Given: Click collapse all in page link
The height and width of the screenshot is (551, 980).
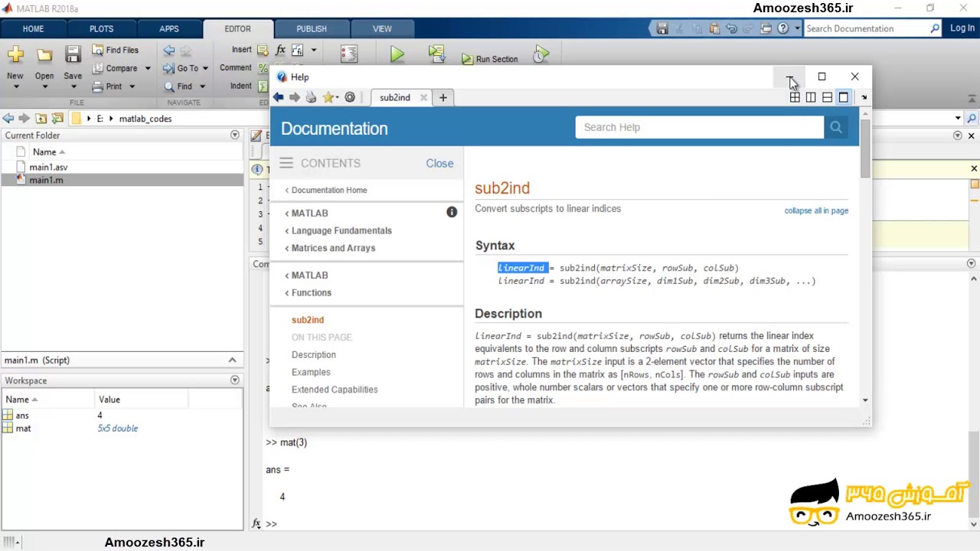Looking at the screenshot, I should pos(816,210).
